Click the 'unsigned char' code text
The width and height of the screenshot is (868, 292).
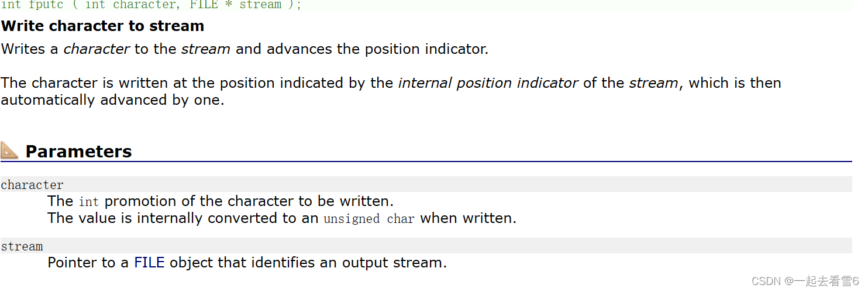[x=369, y=219]
